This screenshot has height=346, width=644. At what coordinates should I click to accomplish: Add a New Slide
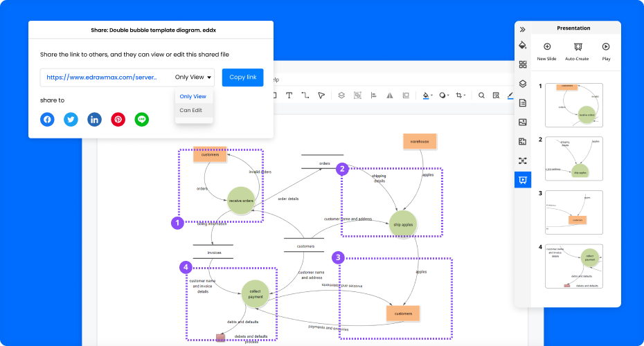click(546, 47)
